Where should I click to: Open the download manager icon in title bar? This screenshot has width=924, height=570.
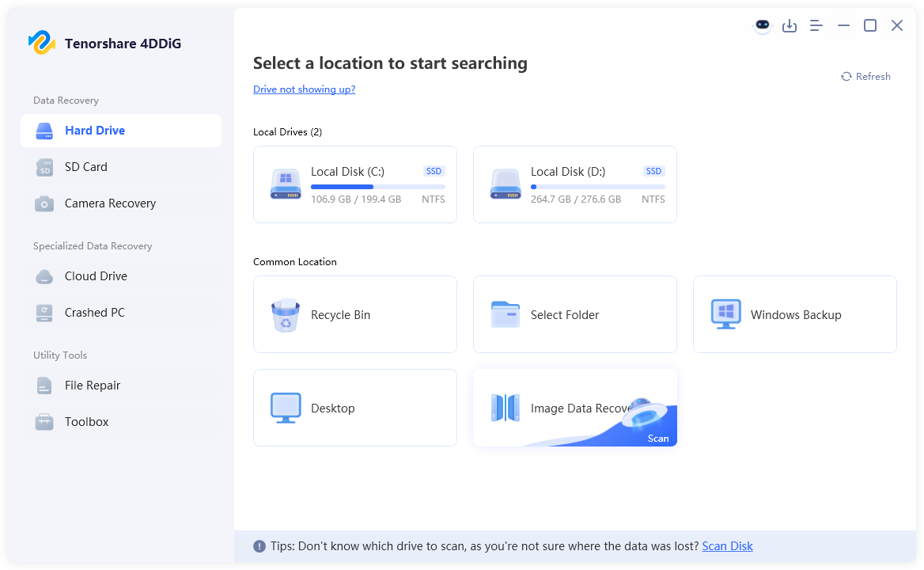[790, 26]
